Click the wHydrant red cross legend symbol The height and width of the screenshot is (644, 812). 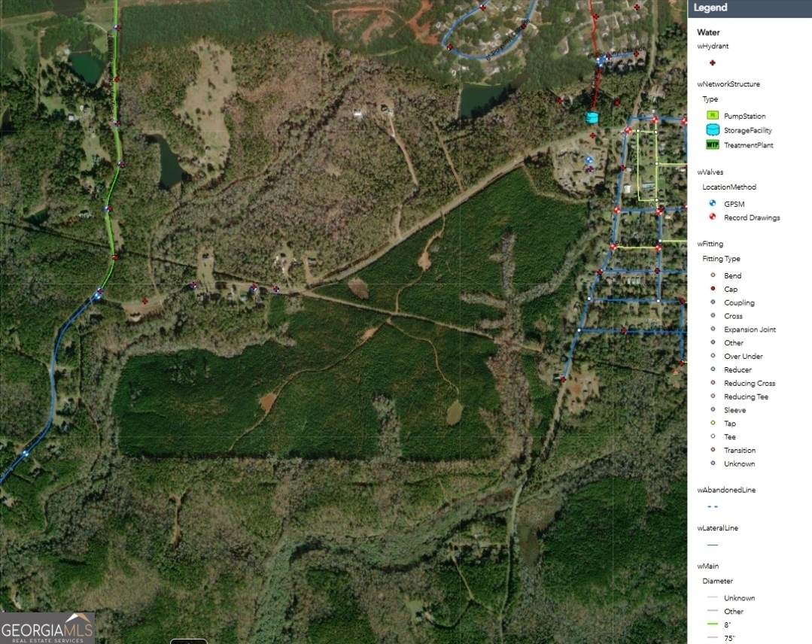712,64
